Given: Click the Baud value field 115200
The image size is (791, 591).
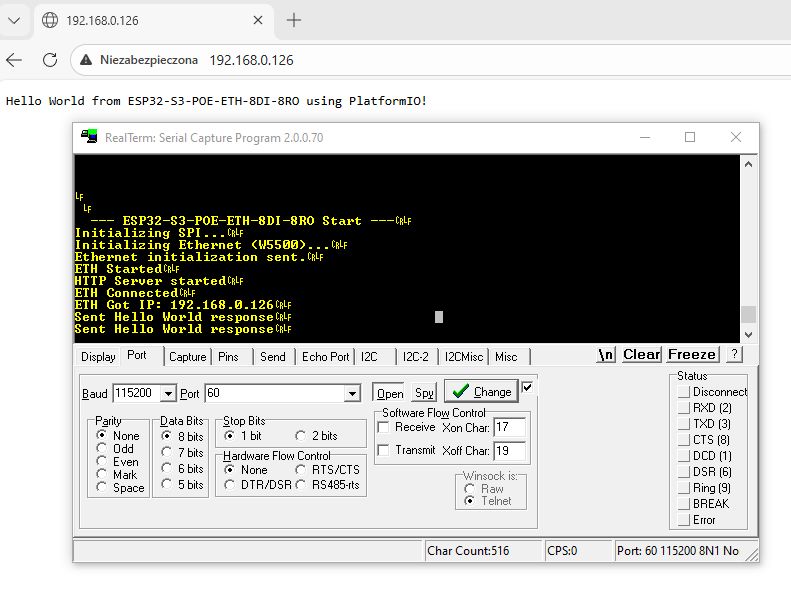Looking at the screenshot, I should [x=137, y=393].
